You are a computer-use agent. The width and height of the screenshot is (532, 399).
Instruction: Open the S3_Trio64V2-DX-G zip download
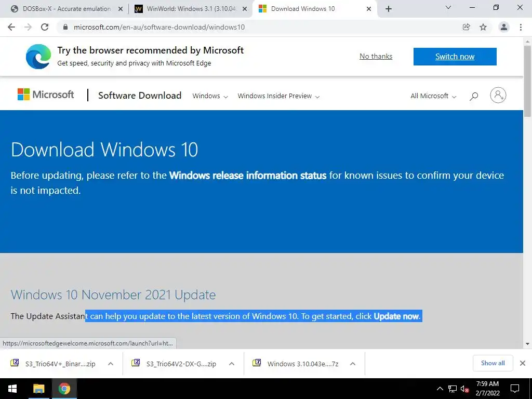point(181,364)
